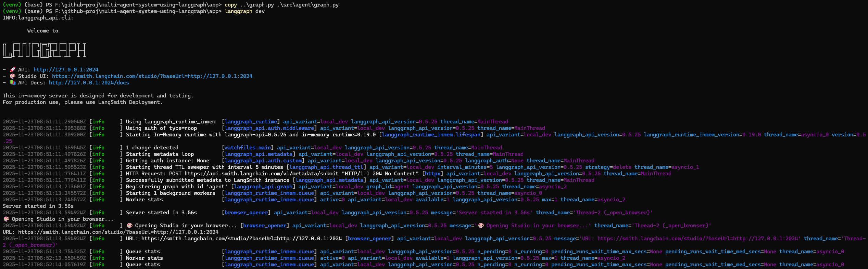The width and height of the screenshot is (868, 269).
Task: Click 'For production use, please use LangSmith Deployment.'
Action: (x=83, y=102)
